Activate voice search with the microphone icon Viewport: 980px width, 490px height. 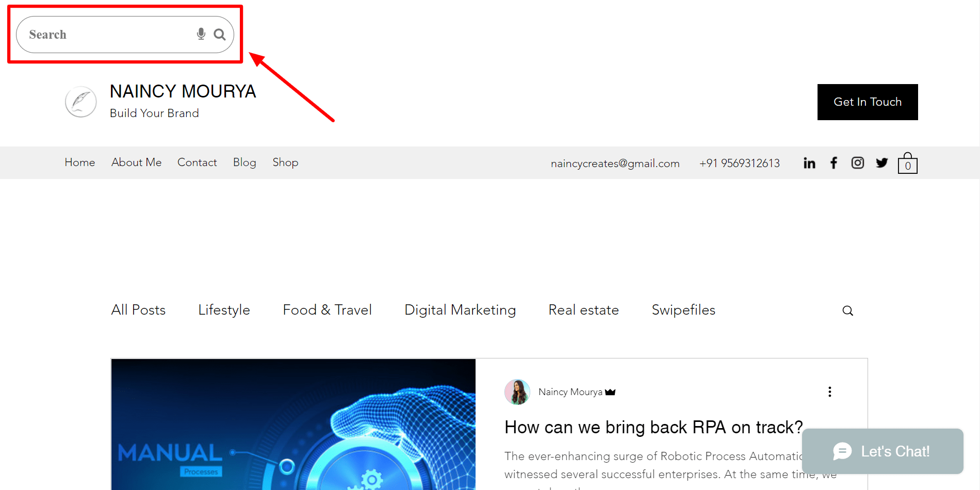tap(201, 34)
